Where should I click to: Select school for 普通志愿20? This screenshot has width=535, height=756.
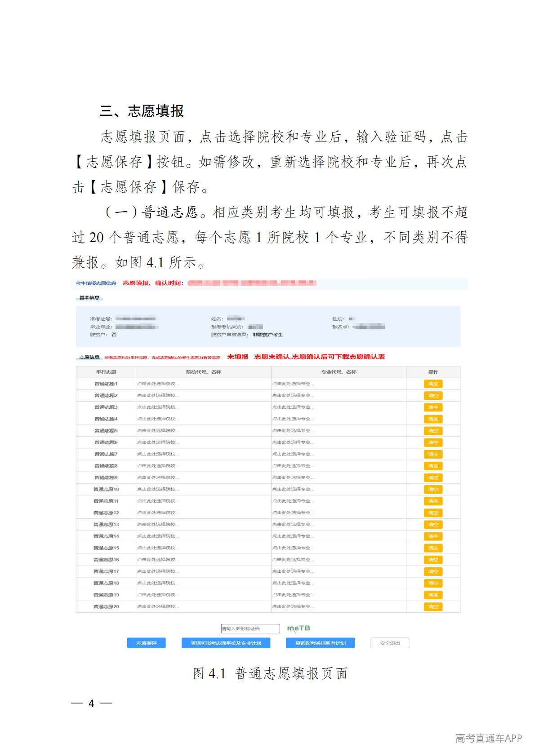coord(203,606)
